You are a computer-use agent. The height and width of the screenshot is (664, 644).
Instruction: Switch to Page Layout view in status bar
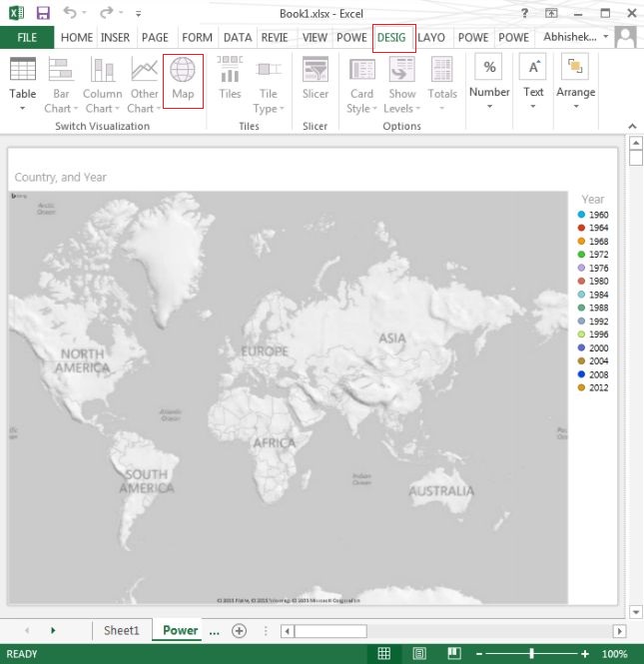[x=420, y=654]
